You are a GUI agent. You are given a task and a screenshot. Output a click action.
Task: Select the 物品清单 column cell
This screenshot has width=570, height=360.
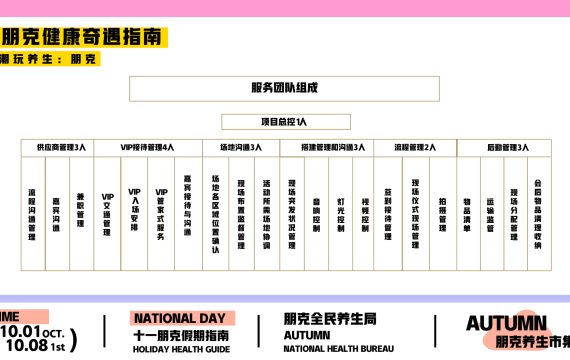click(x=469, y=214)
